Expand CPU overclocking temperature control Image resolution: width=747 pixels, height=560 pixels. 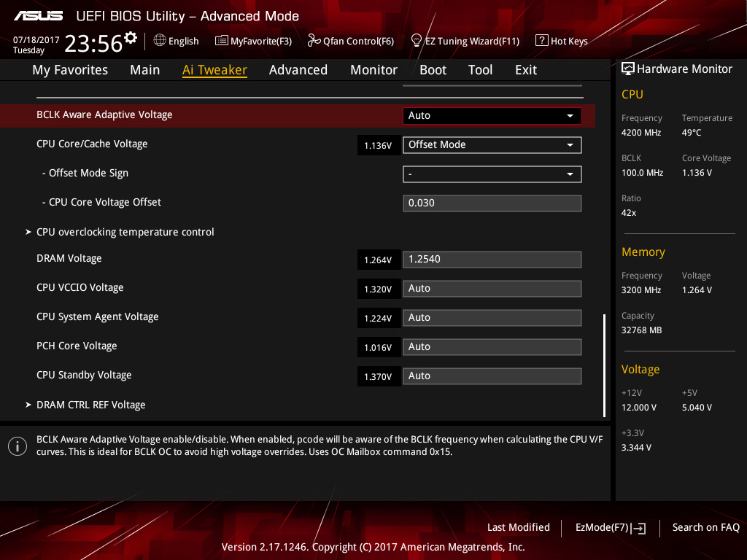click(x=125, y=232)
